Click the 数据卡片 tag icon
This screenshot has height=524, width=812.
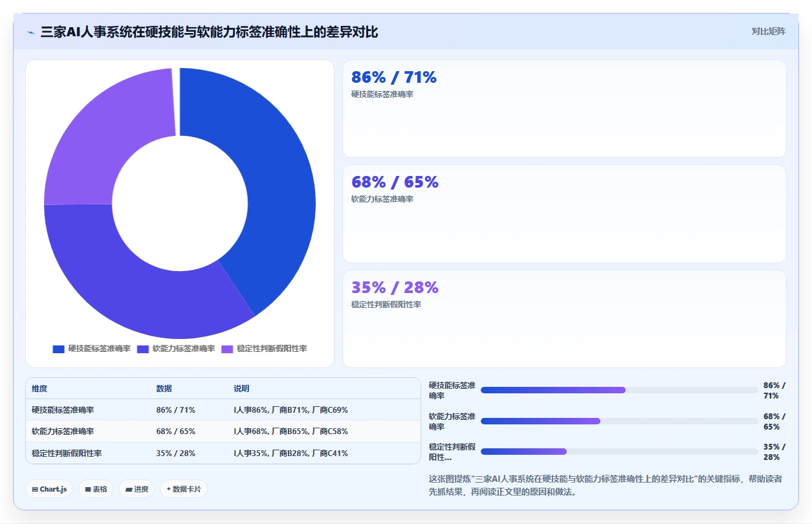click(x=169, y=489)
